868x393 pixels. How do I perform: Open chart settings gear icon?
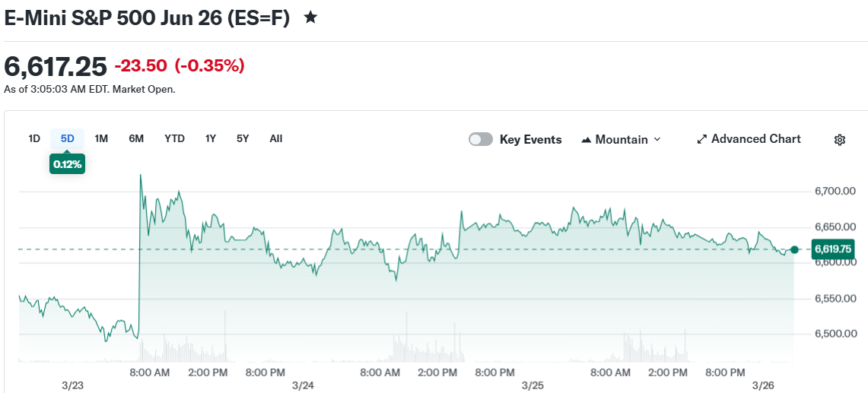click(839, 139)
